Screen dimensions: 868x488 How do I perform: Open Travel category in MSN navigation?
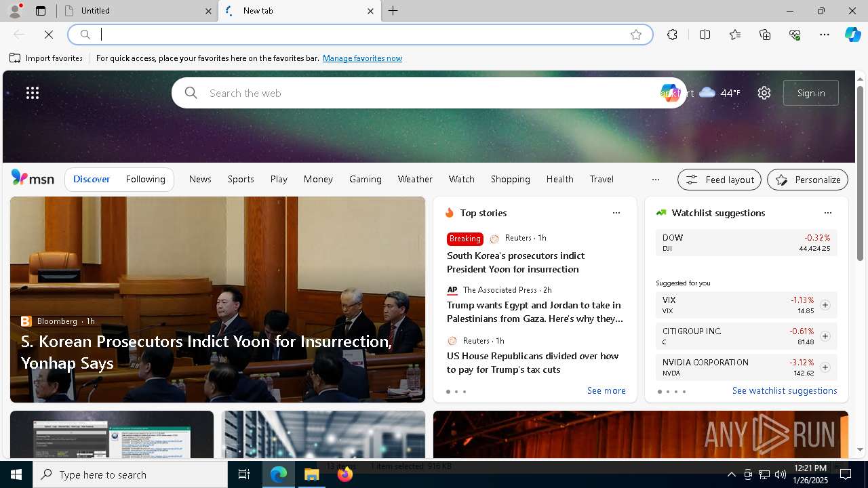[x=601, y=179]
